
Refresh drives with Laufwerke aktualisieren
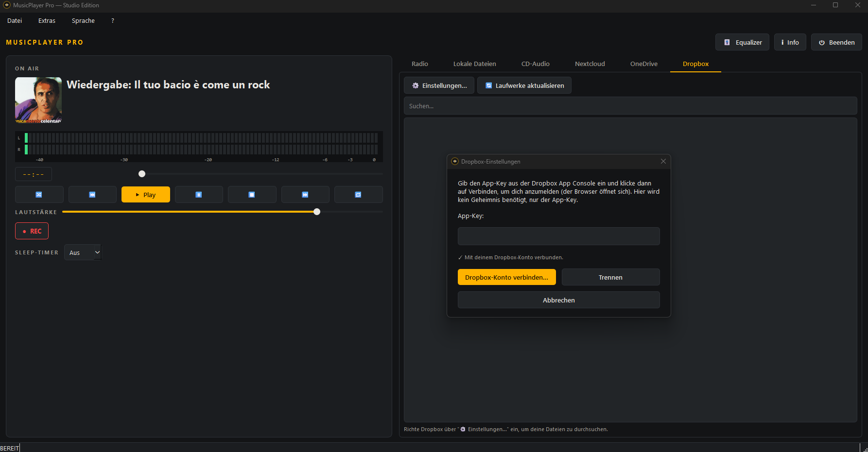coord(524,85)
